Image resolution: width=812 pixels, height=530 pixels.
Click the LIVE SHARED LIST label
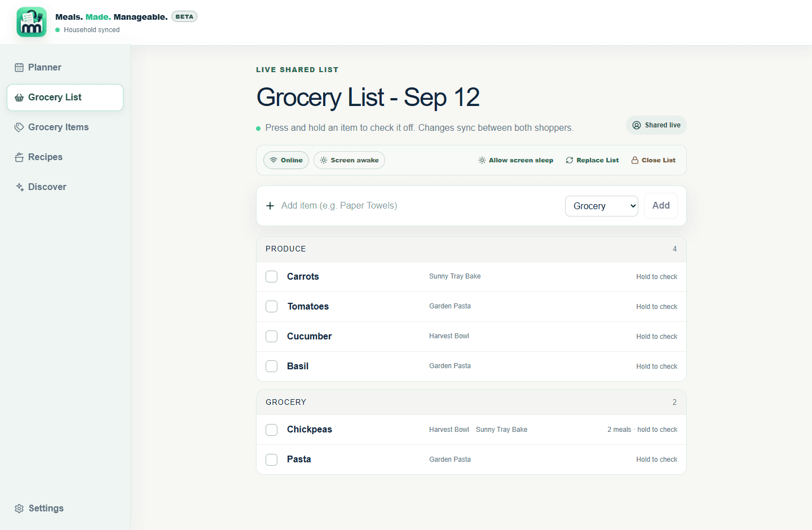point(297,70)
